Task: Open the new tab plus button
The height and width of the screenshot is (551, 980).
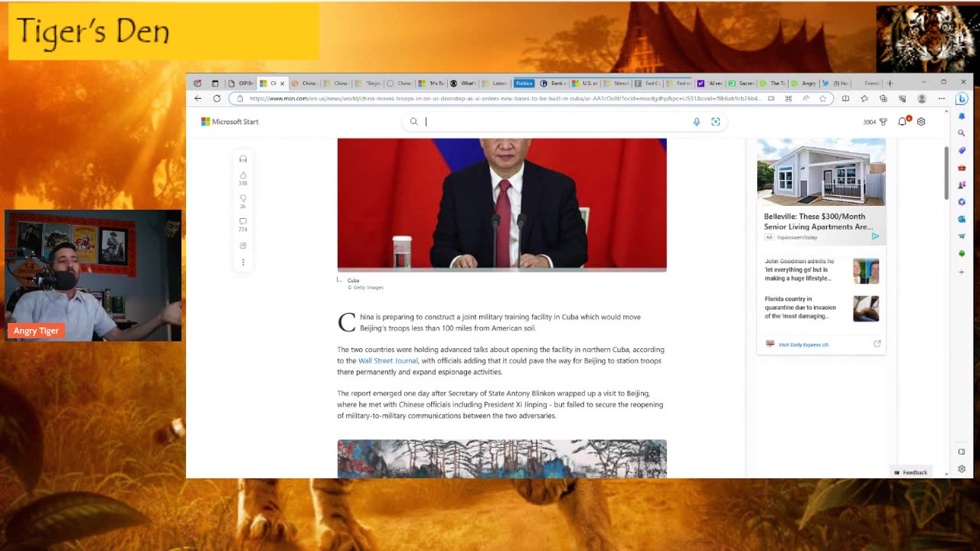Action: [889, 83]
